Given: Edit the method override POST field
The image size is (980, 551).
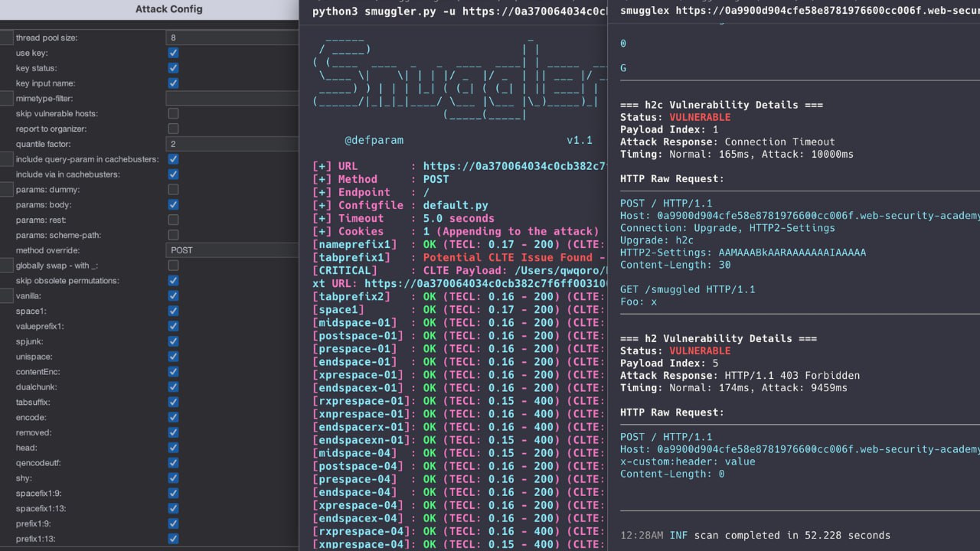Looking at the screenshot, I should click(x=232, y=250).
